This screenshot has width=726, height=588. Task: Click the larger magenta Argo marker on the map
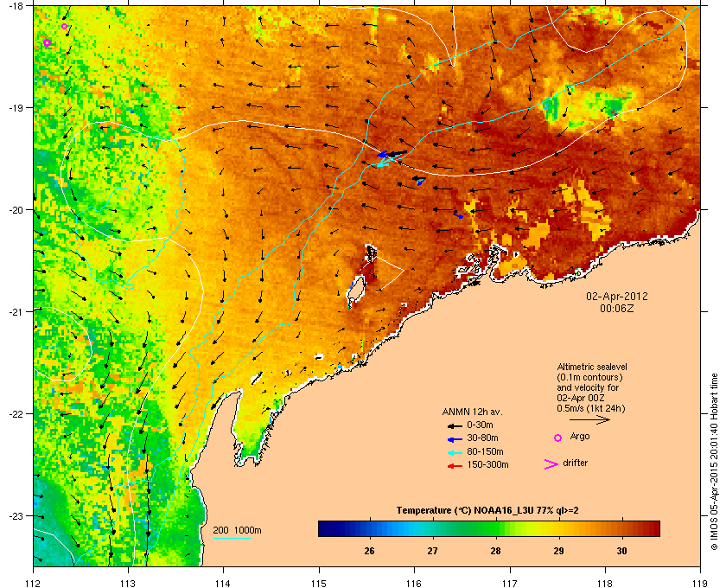pos(47,42)
